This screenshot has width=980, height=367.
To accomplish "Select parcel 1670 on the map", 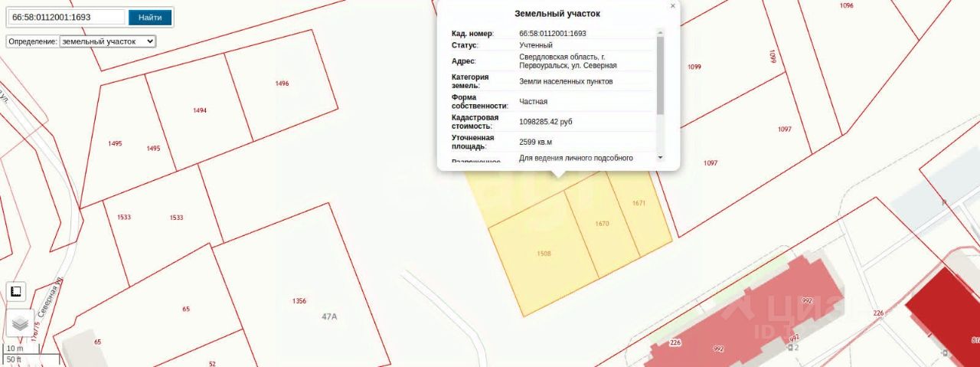I will (603, 224).
